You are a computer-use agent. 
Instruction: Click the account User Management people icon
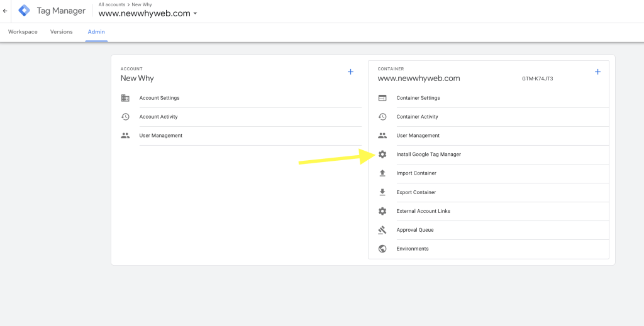click(125, 136)
